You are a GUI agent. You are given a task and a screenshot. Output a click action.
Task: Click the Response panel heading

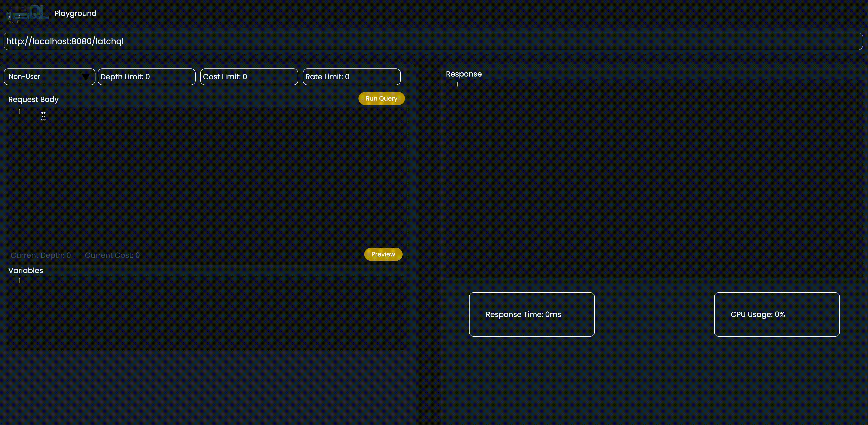[464, 74]
